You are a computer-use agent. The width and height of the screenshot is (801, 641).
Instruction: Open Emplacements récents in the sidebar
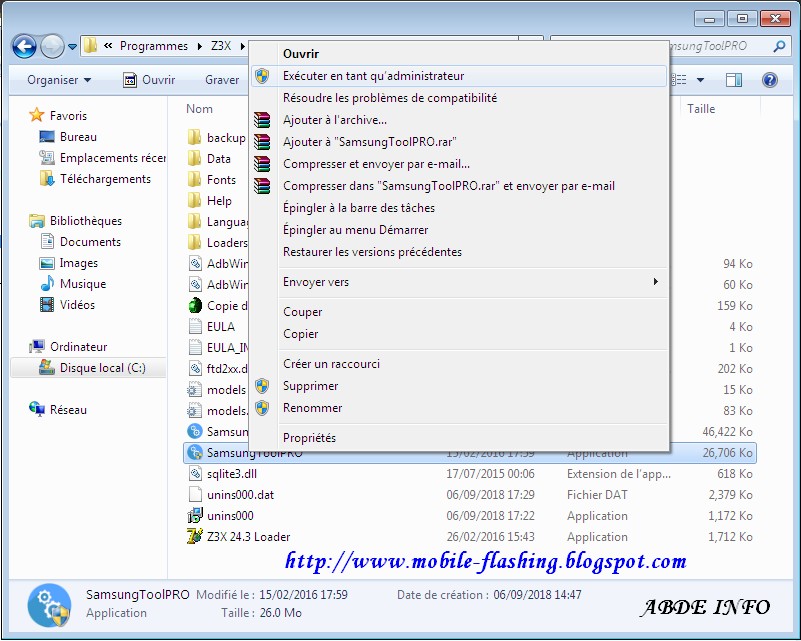point(112,158)
